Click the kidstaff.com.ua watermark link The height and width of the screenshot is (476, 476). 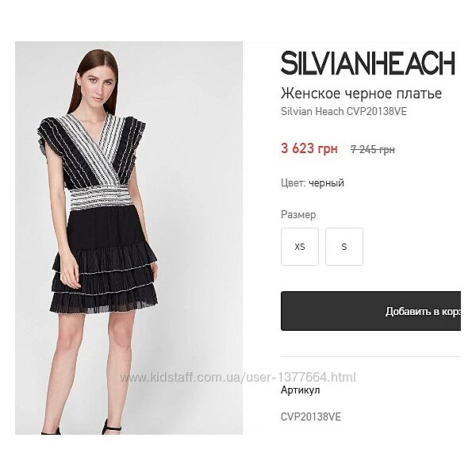click(238, 378)
